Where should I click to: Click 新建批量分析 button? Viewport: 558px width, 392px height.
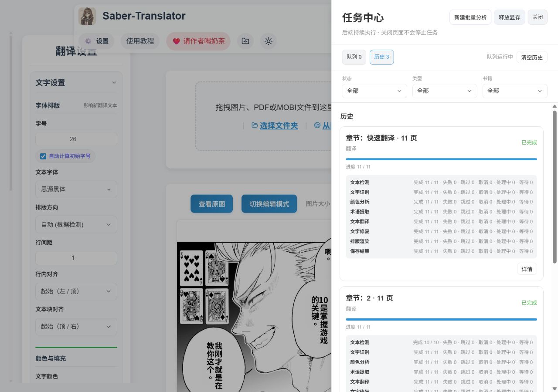click(x=470, y=17)
